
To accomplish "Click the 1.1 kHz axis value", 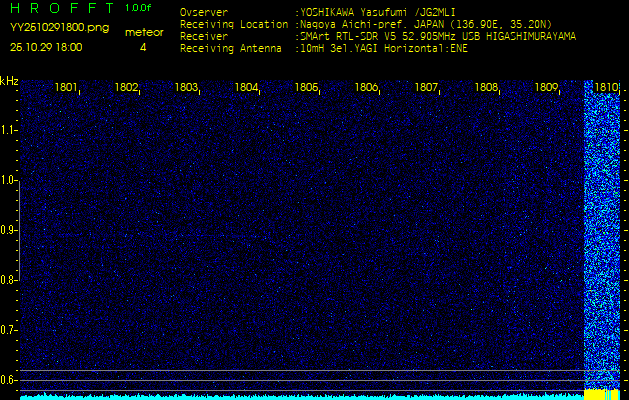I will tap(7, 130).
